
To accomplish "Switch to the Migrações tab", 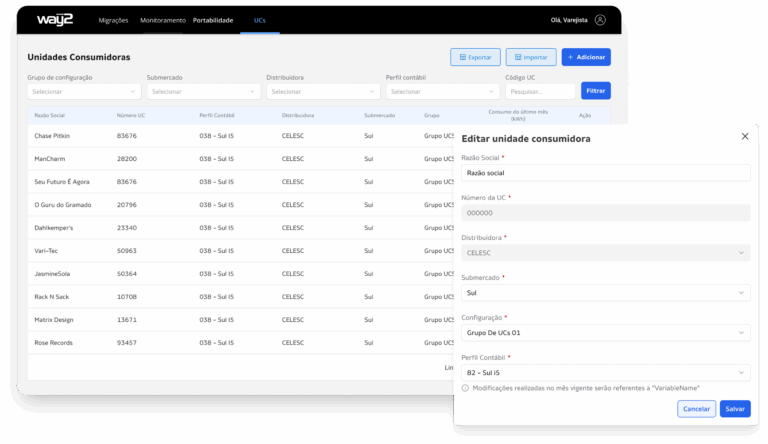I will (114, 20).
